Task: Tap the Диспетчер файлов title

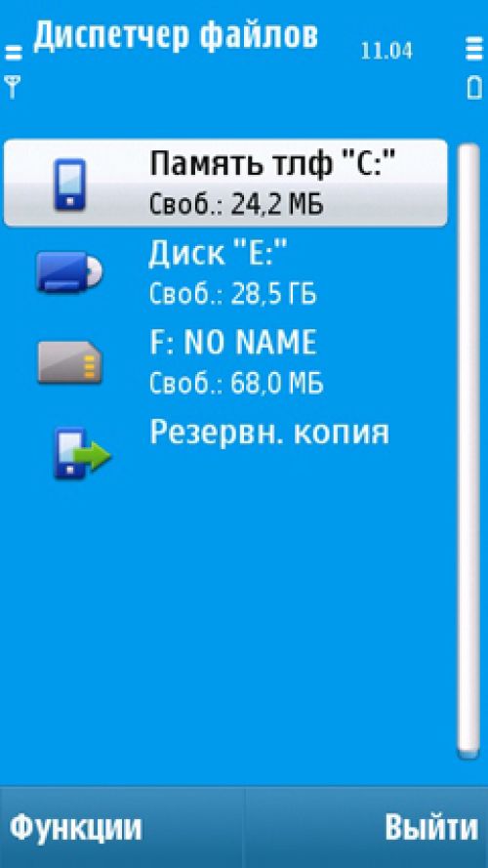Action: click(x=176, y=36)
